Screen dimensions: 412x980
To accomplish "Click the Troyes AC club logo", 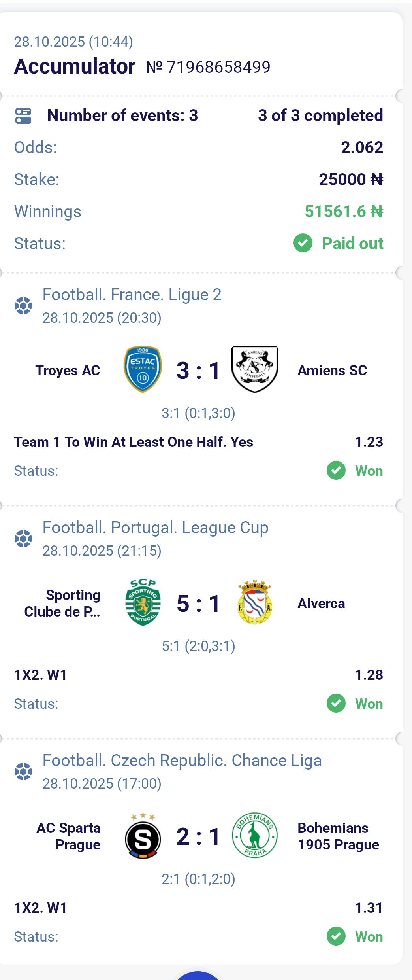I will coord(143,369).
